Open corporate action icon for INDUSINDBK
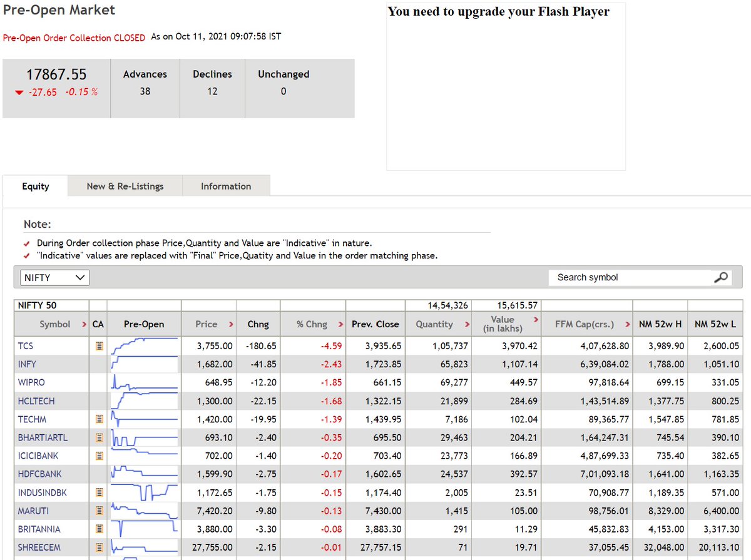 point(98,493)
